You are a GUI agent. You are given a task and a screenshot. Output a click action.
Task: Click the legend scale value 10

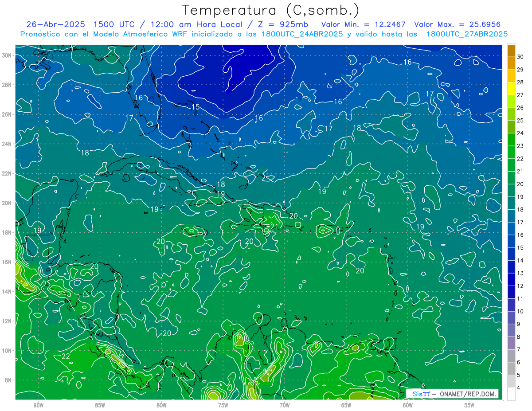coord(520,312)
